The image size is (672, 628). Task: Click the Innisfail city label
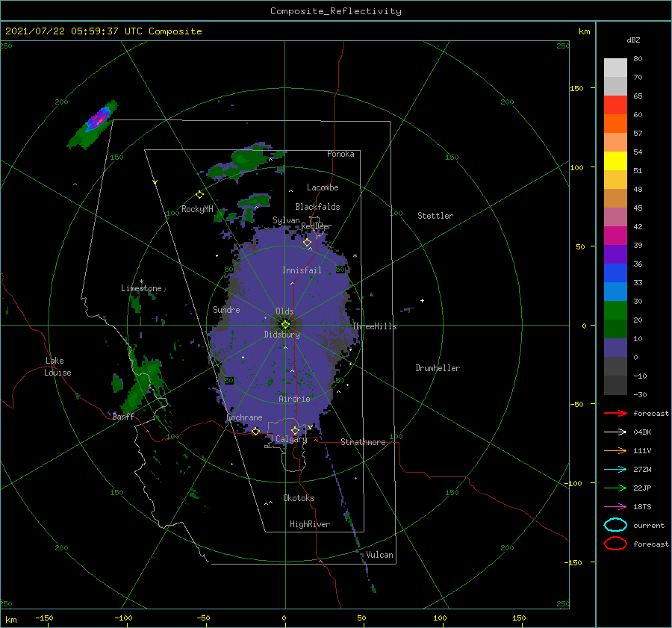302,270
